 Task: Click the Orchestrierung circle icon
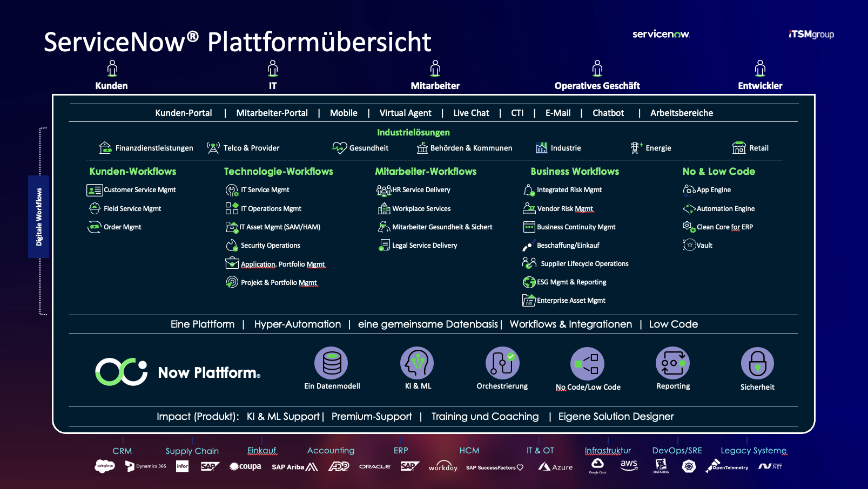(502, 363)
